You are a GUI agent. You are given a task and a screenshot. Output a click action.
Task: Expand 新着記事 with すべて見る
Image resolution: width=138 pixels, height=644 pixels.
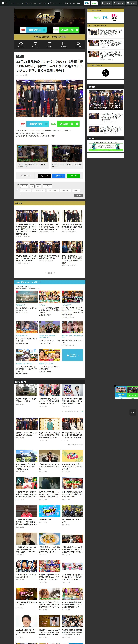pyautogui.click(x=50, y=273)
